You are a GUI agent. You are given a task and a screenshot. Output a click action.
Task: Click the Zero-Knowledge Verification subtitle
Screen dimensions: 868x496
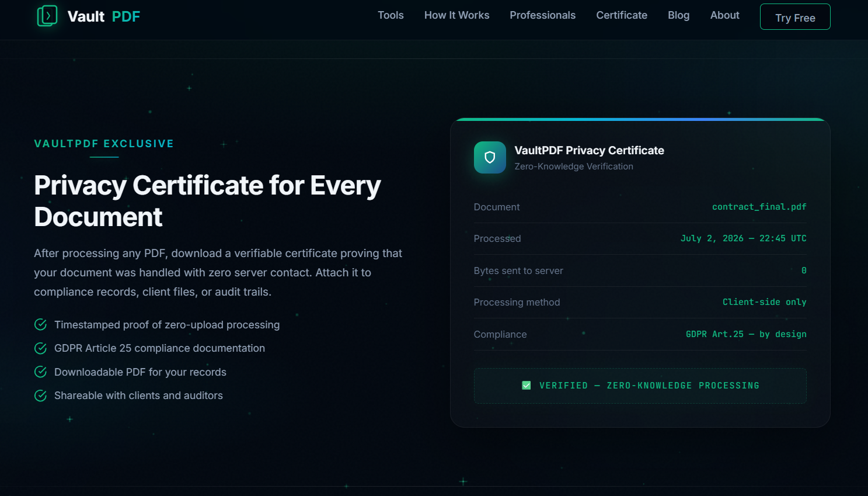tap(574, 167)
